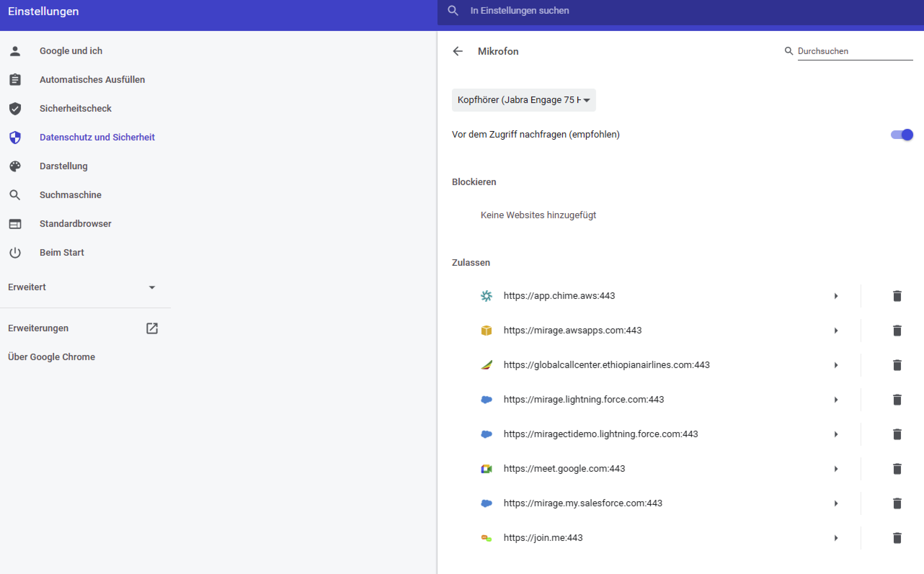Remove globalcallcenter.ethiopianairlines.com using its trash icon
Screen dimensions: 924x574
point(897,365)
